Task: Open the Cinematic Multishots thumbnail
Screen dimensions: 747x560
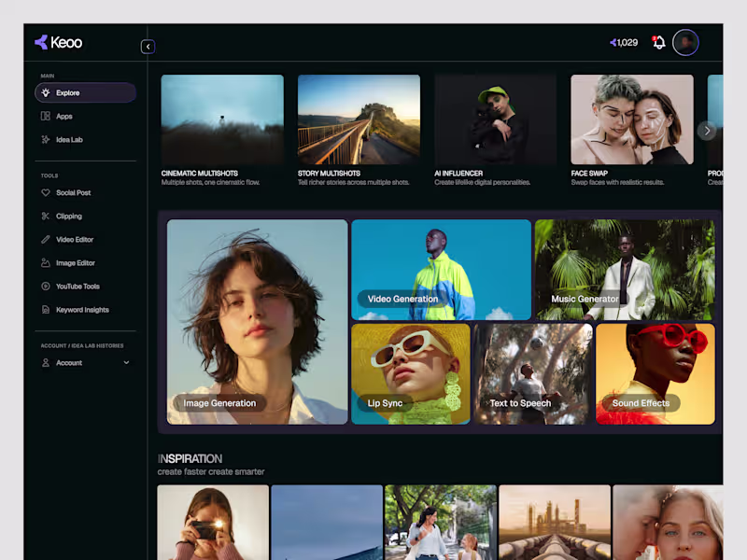Action: 222,119
